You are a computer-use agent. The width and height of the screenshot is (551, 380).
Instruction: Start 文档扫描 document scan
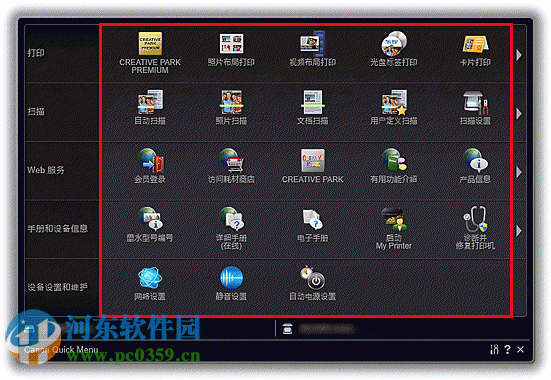[x=312, y=102]
